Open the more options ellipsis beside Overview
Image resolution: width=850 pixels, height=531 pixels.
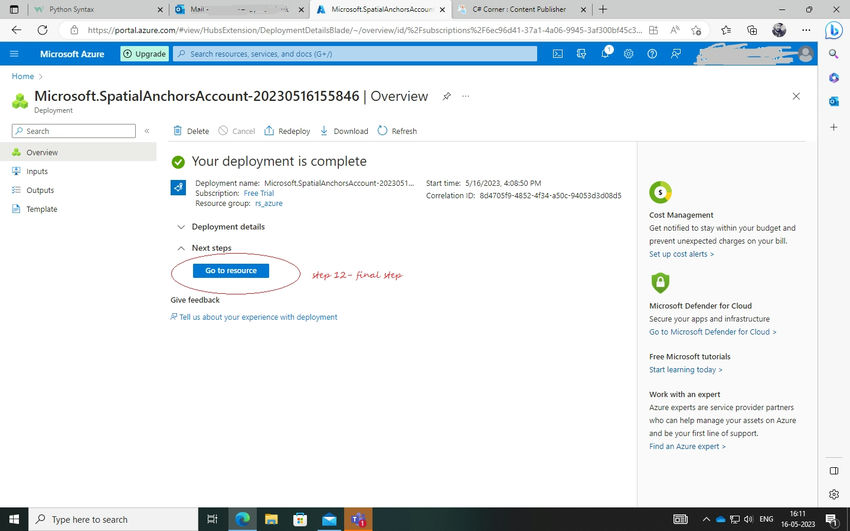[466, 96]
